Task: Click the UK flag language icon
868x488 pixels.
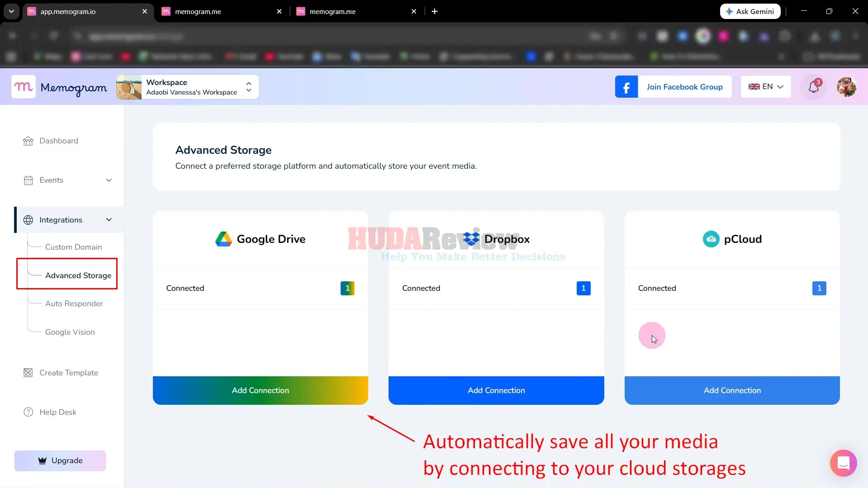Action: (x=754, y=86)
